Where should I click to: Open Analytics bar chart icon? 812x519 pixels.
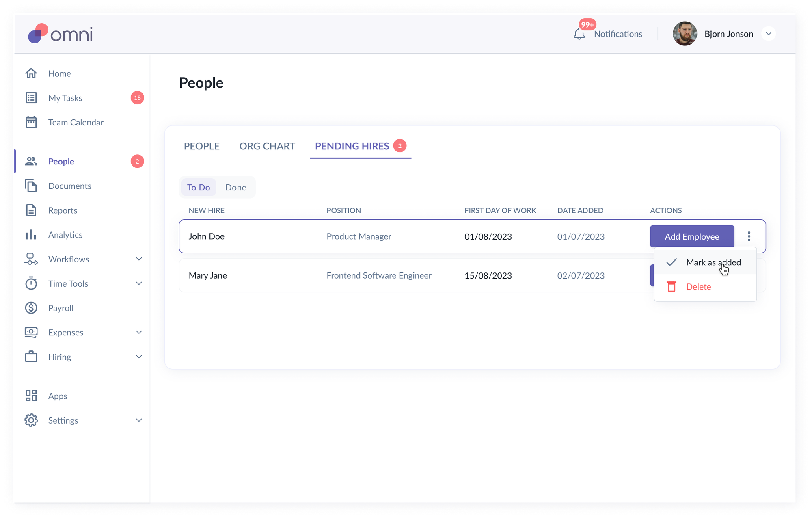pos(31,235)
